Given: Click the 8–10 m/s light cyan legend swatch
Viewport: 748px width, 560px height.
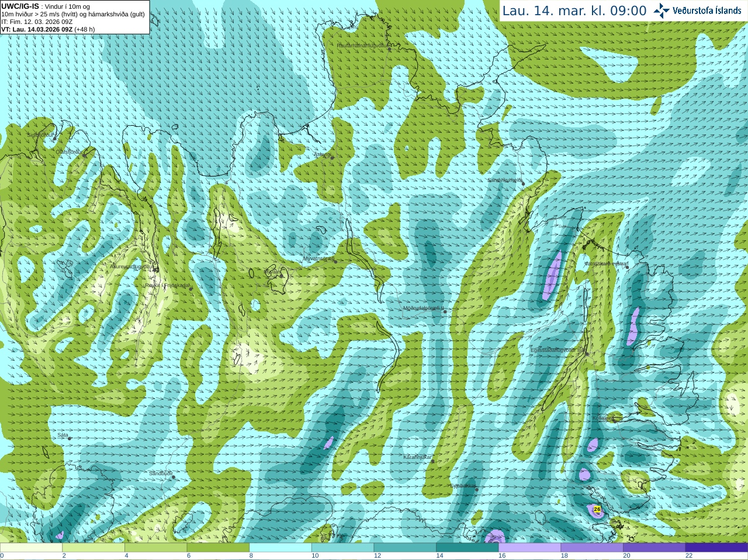Looking at the screenshot, I should click(x=280, y=548).
